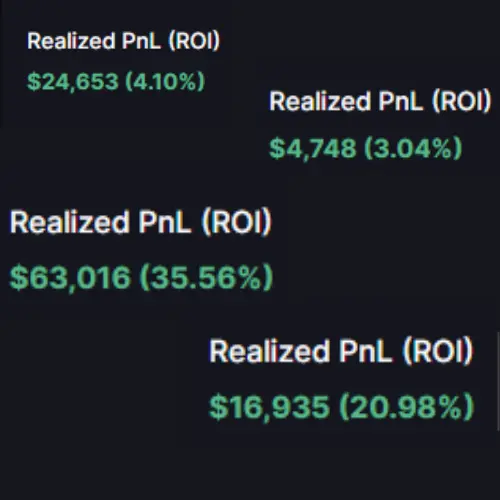Screen dimensions: 500x500
Task: Click the (ROI) text above 4.10%
Action: 194,41
